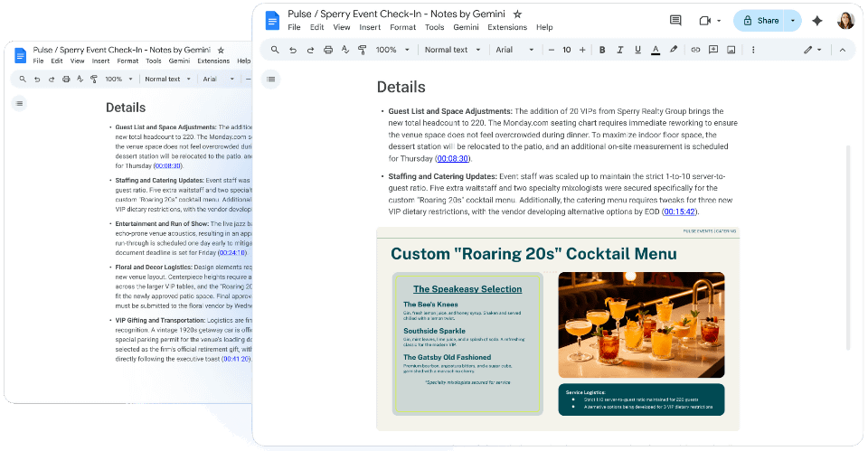Open the Gemini menu in front window
The image size is (868, 451).
coord(466,27)
